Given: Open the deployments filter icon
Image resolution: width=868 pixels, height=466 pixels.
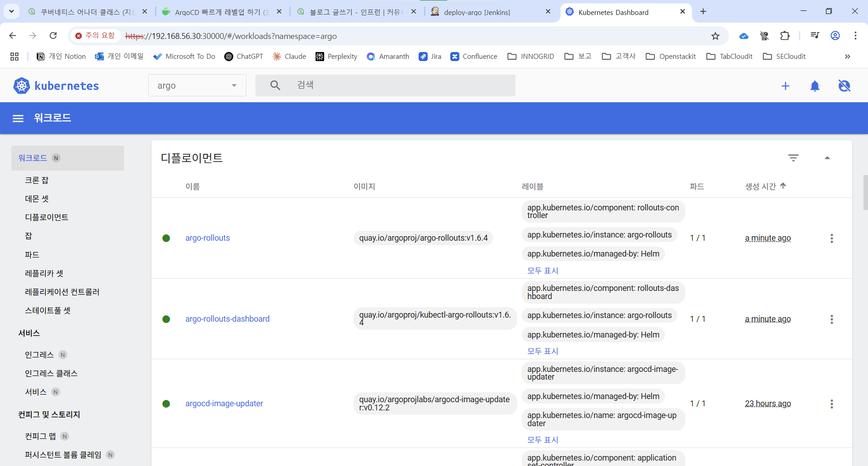Looking at the screenshot, I should pyautogui.click(x=793, y=158).
